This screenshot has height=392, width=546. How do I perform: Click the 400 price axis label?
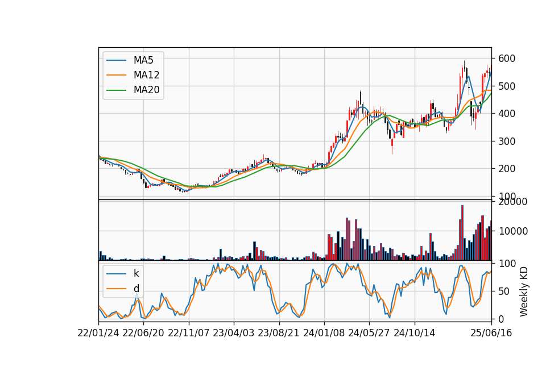507,114
